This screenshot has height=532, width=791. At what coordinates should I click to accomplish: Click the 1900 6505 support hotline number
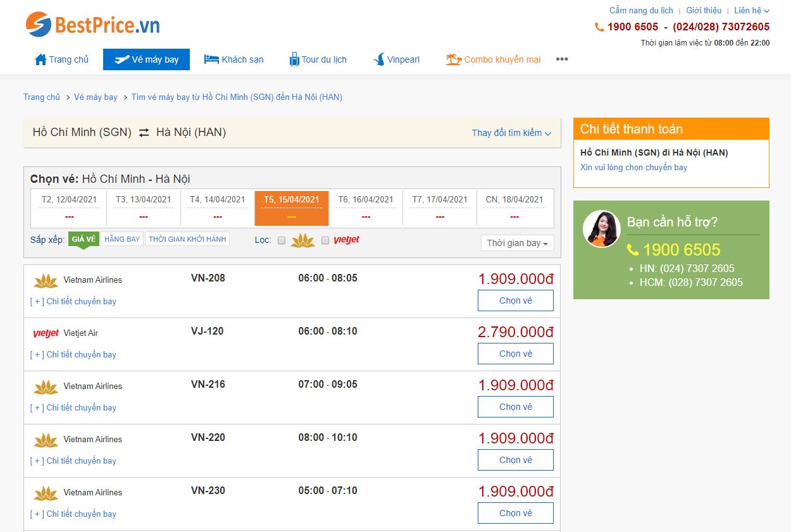[x=682, y=250]
